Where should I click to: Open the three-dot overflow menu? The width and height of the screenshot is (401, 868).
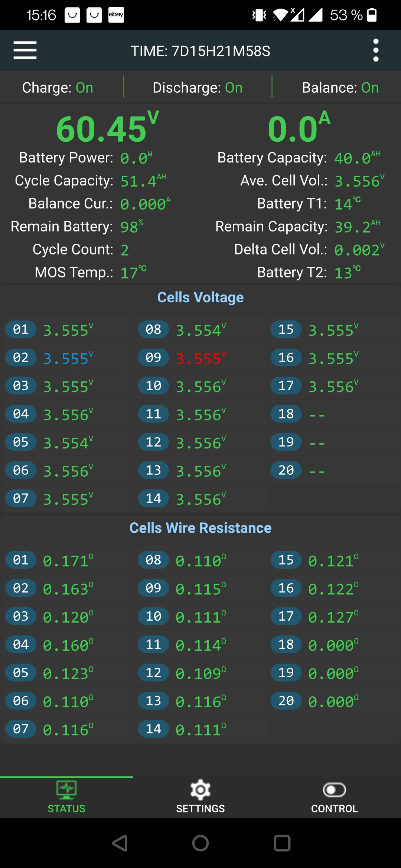pyautogui.click(x=376, y=50)
